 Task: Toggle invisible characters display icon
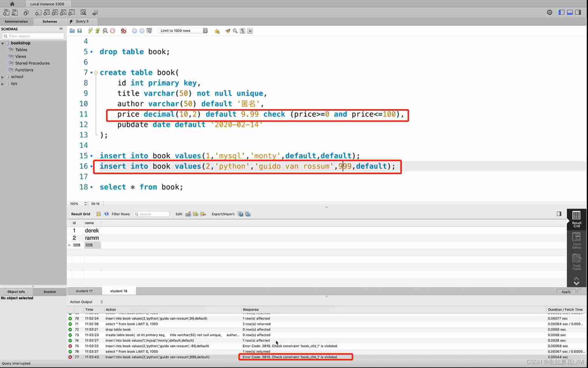(x=242, y=31)
